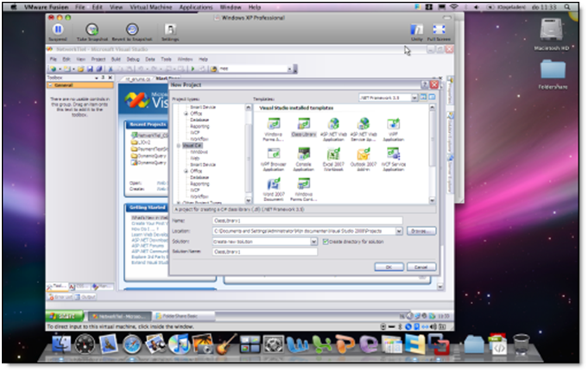
Task: Enter Full Screen mode in VMware toolbar
Action: [439, 29]
